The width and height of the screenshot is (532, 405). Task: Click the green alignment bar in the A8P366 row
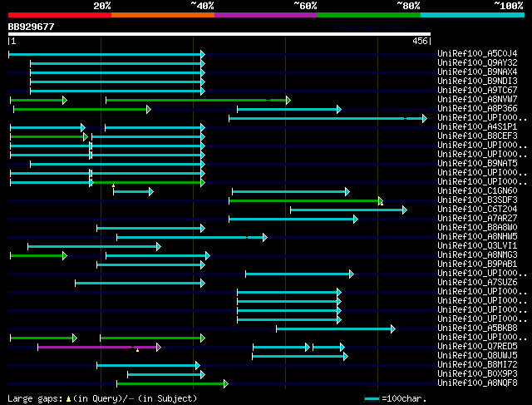82,109
